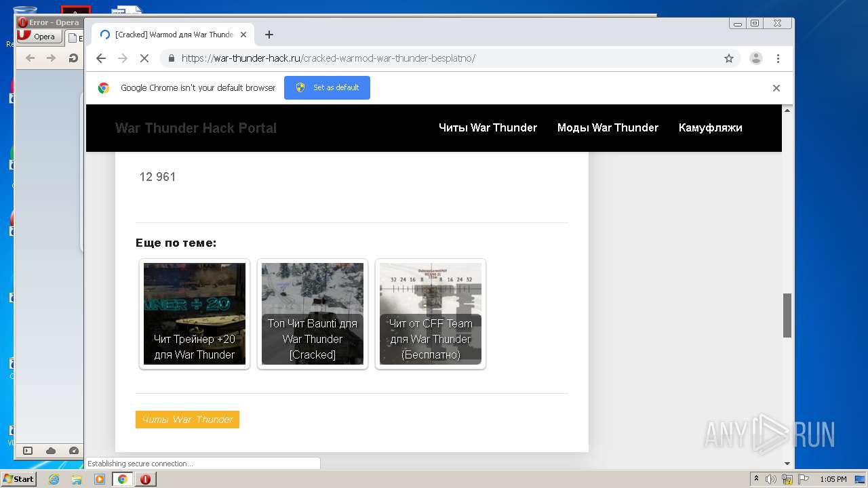
Task: Click the 1:05 PM clock
Action: point(833,479)
